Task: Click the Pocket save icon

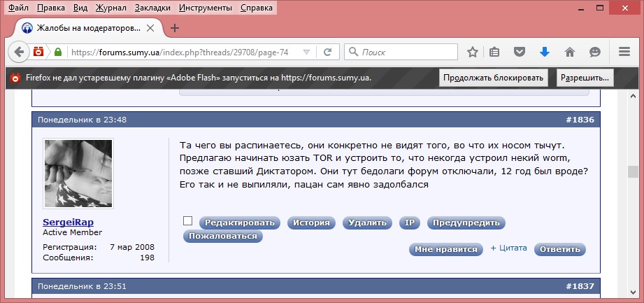Action: coord(520,52)
